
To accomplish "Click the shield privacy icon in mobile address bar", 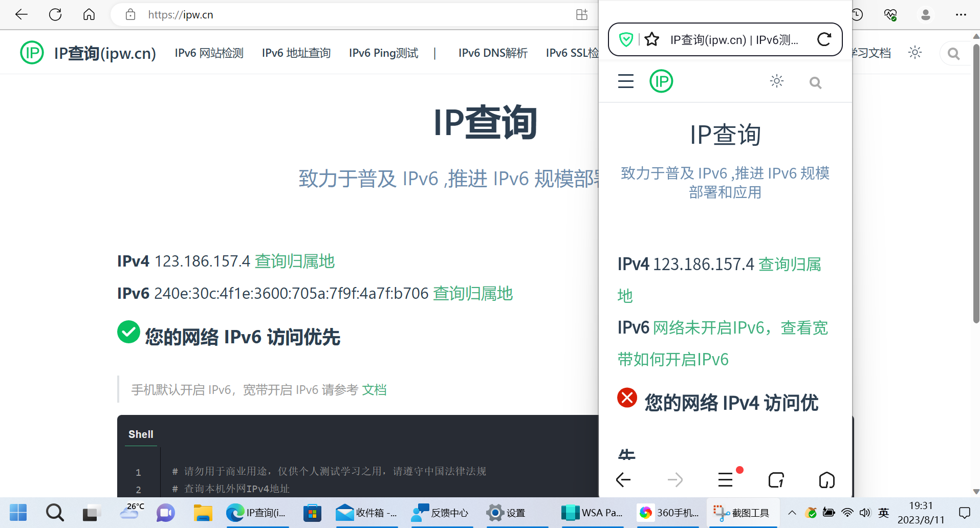I will click(x=626, y=39).
